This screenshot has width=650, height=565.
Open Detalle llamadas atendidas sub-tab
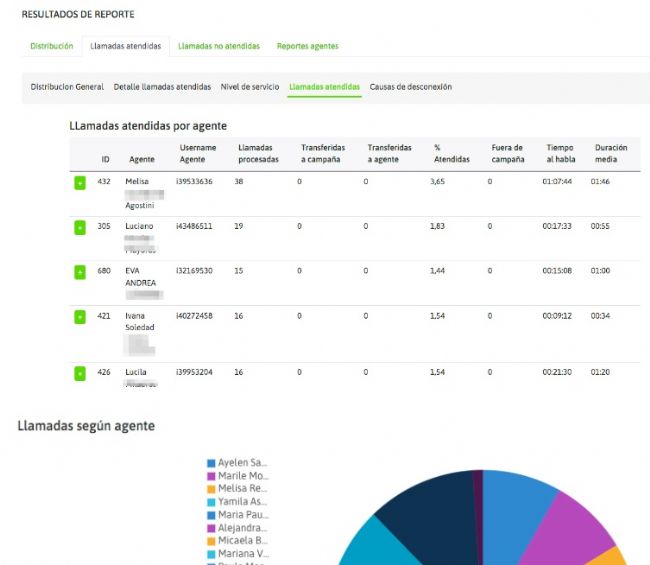point(162,87)
